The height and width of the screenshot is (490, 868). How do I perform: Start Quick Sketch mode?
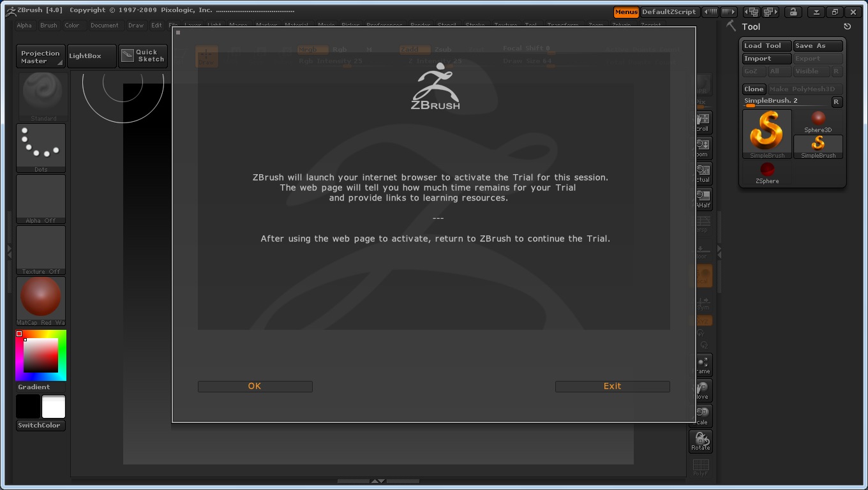click(x=143, y=56)
